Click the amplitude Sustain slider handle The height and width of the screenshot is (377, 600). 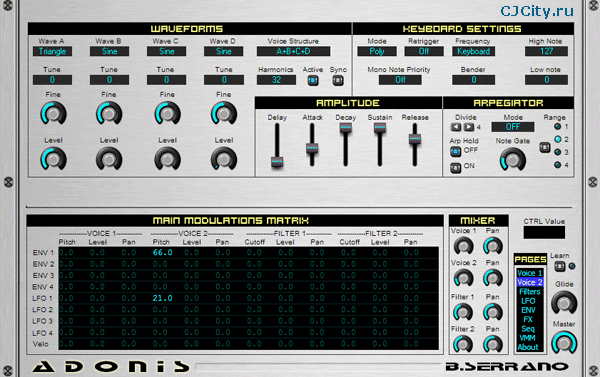point(380,127)
